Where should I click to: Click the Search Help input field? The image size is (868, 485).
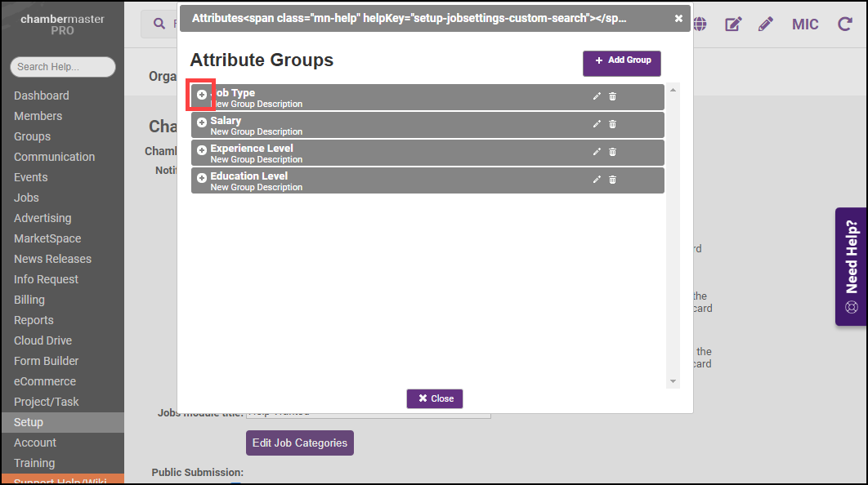pos(62,67)
